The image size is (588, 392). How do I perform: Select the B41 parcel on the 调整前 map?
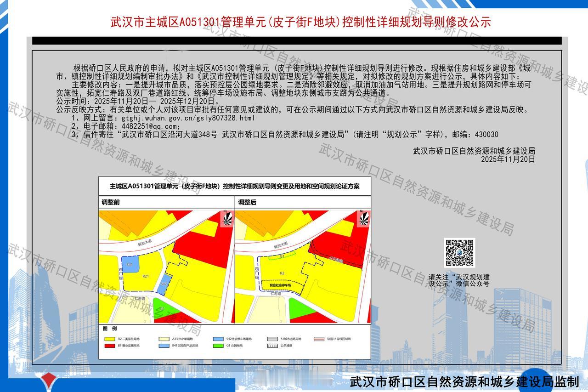(x=130, y=265)
